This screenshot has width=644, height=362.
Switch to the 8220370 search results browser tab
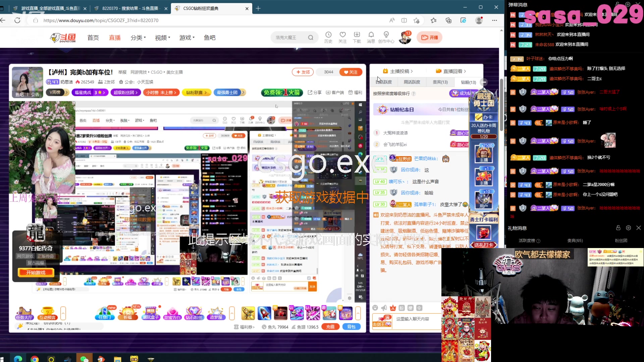[130, 8]
